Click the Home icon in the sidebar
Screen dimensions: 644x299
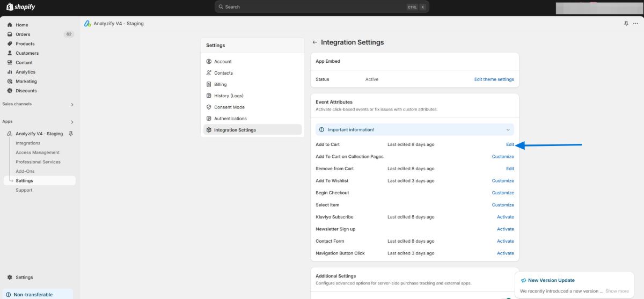pyautogui.click(x=10, y=25)
